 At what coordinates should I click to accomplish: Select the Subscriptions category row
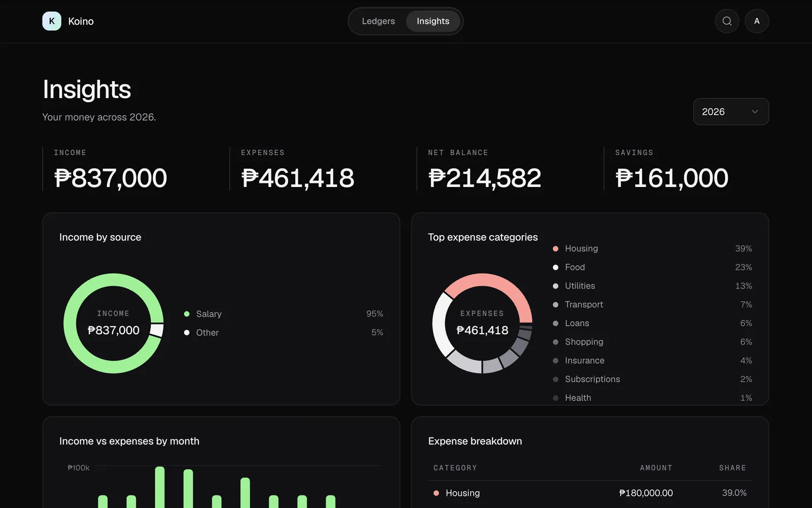point(652,379)
